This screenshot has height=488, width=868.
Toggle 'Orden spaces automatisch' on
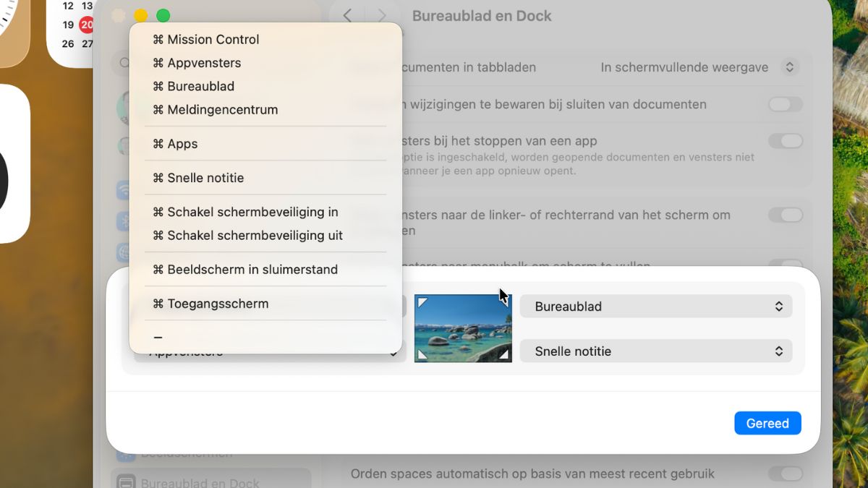pos(786,474)
